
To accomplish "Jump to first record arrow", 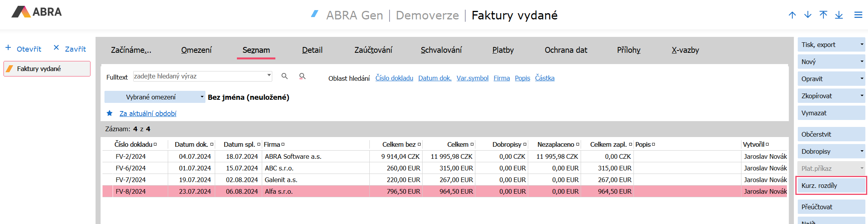I will tap(823, 15).
